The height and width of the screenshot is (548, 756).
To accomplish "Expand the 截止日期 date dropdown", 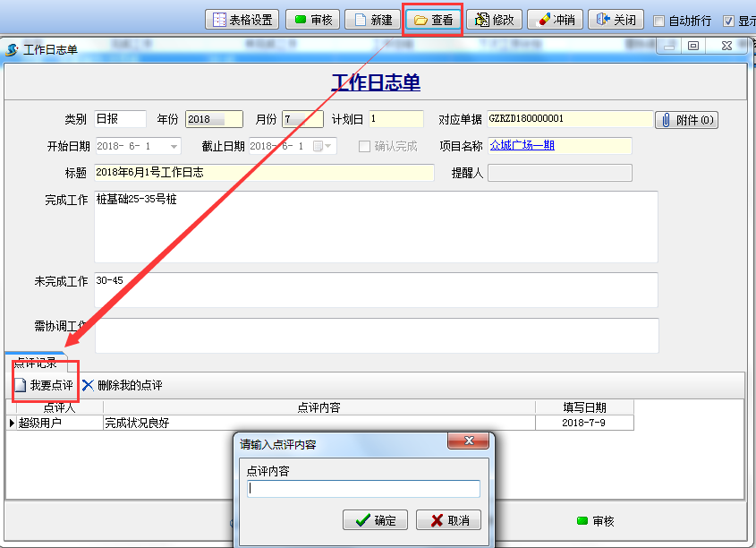I will (x=328, y=146).
